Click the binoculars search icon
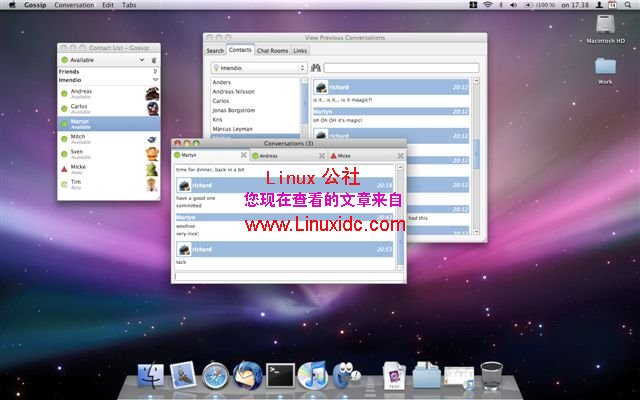 tap(316, 68)
